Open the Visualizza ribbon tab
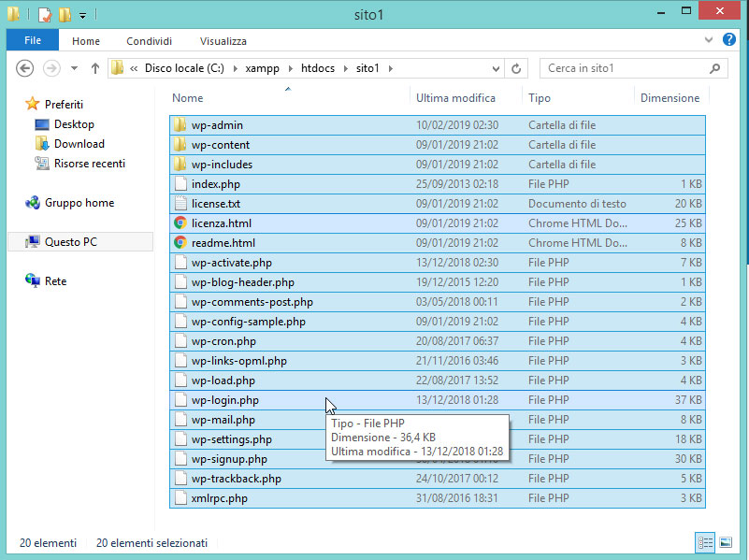749x560 pixels. coord(223,41)
